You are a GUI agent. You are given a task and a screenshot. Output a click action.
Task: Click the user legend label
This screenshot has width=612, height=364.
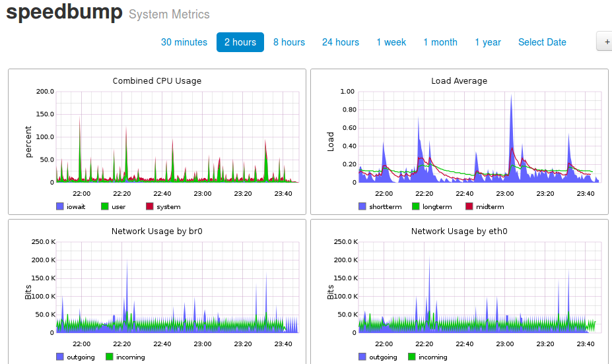[x=119, y=207]
